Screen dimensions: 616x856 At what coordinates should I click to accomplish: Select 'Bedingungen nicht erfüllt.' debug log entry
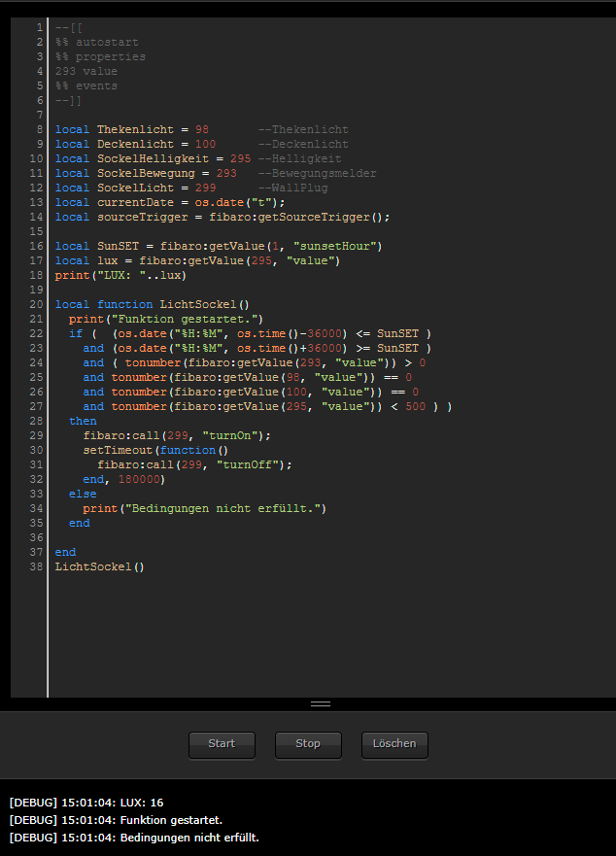(133, 838)
